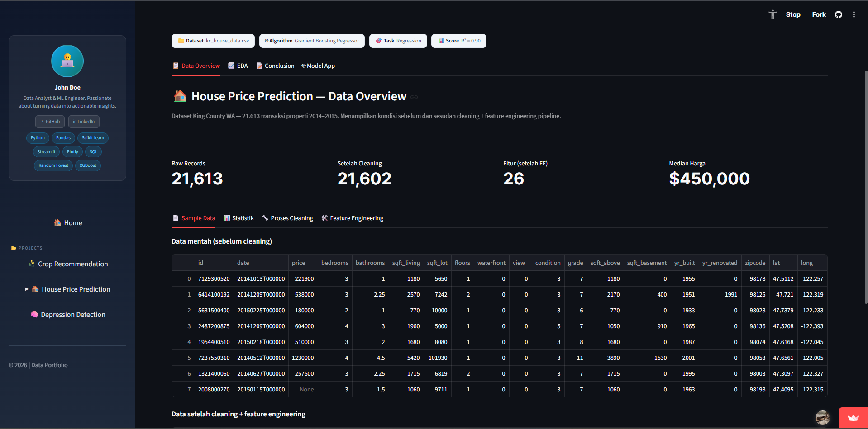This screenshot has height=429, width=868.
Task: Click the Raw Records value 21,613
Action: point(197,179)
